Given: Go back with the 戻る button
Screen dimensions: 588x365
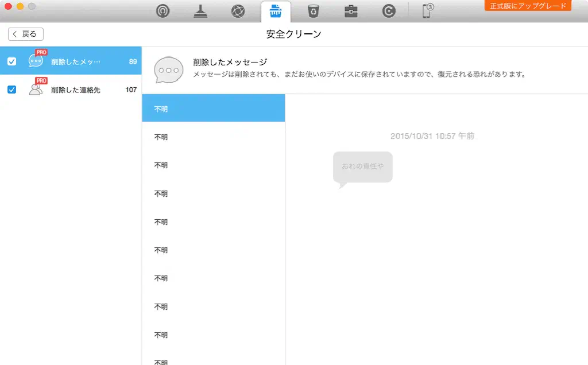Looking at the screenshot, I should [26, 34].
